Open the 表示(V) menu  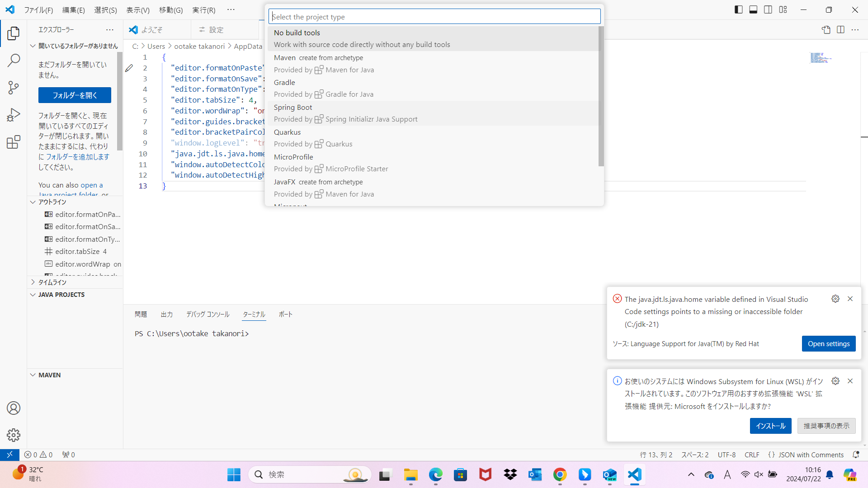coord(137,9)
